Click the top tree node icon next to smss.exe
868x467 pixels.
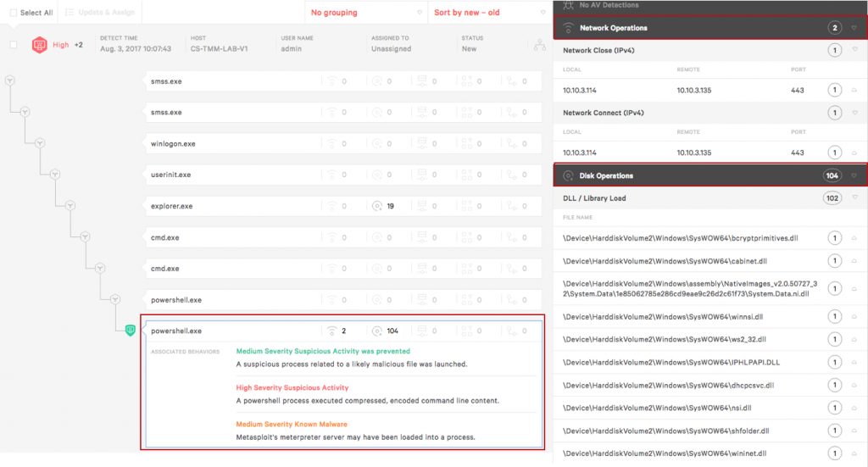(10, 81)
